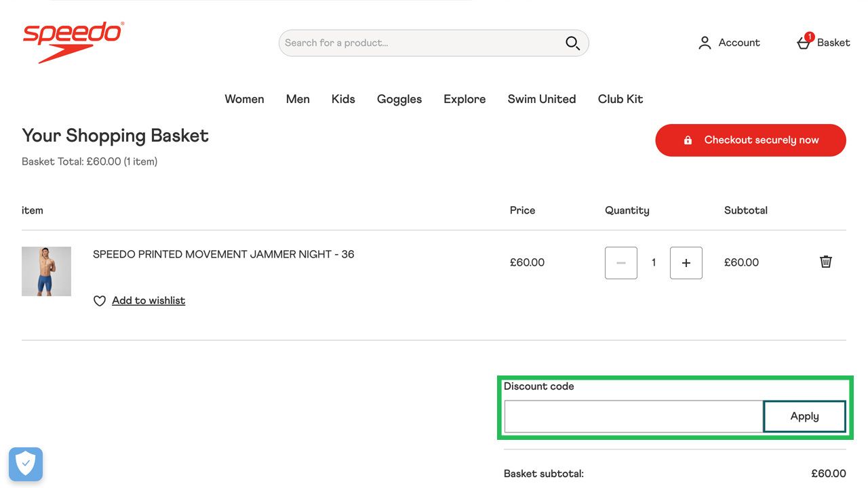This screenshot has width=868, height=488.
Task: Open the Account page
Action: [x=729, y=43]
